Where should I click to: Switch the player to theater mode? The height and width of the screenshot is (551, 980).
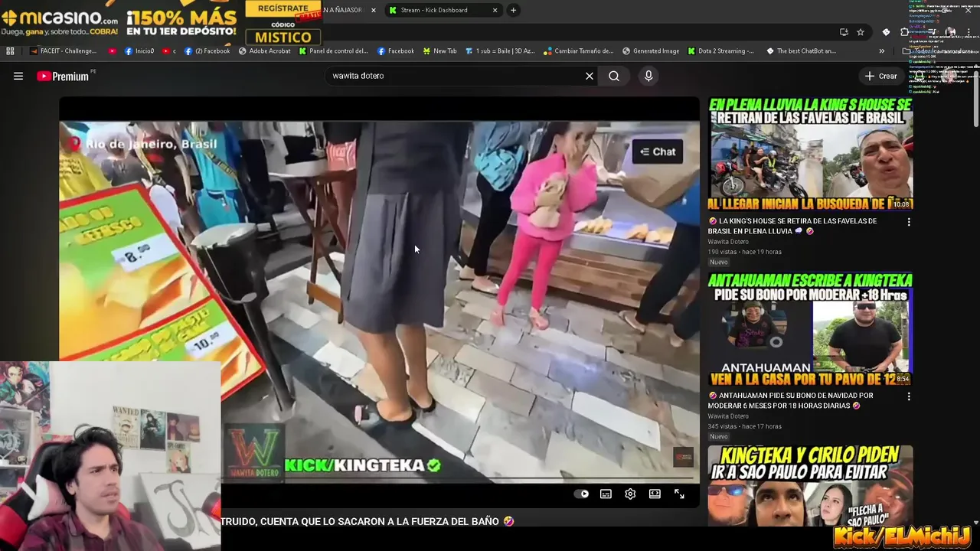(x=655, y=494)
